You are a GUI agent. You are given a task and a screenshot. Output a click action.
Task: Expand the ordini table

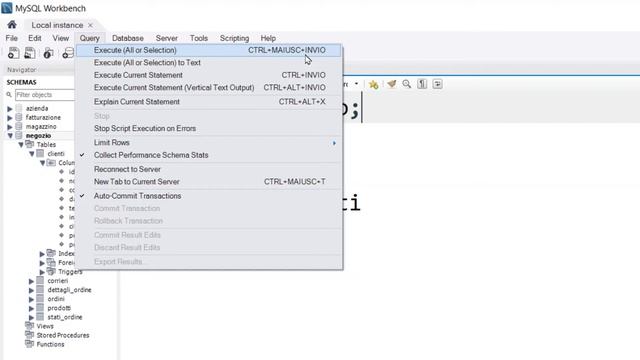31,299
